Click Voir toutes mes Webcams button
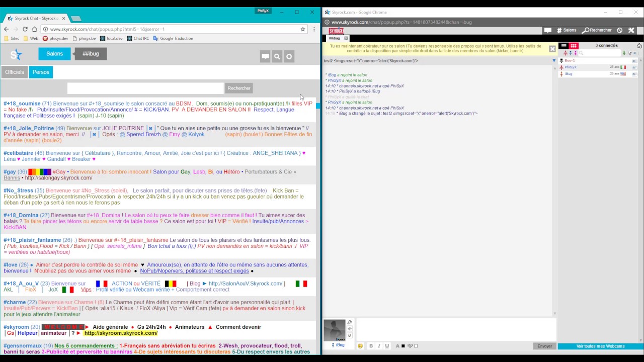This screenshot has width=644, height=362. [x=600, y=346]
